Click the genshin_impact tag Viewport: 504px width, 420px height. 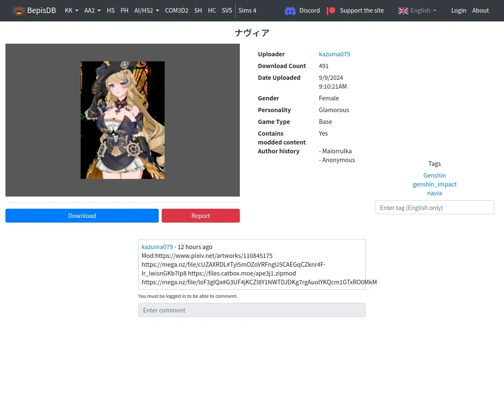[x=434, y=184]
